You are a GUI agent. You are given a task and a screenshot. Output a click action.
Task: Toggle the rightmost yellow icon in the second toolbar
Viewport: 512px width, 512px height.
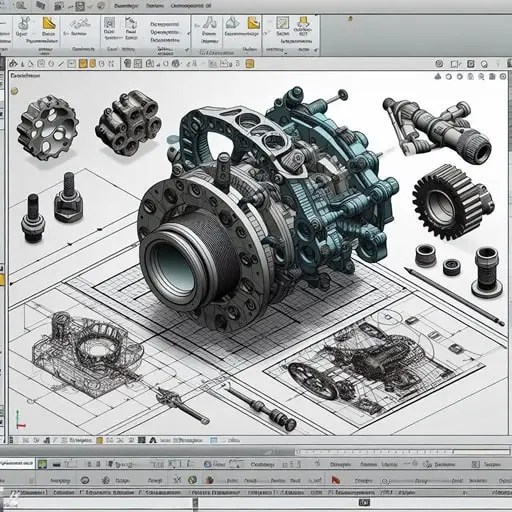pos(250,63)
